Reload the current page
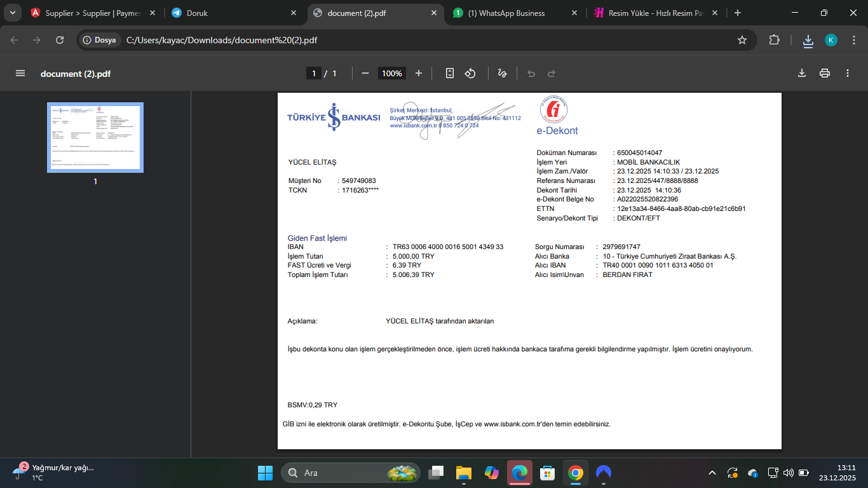The image size is (868, 488). tap(60, 40)
